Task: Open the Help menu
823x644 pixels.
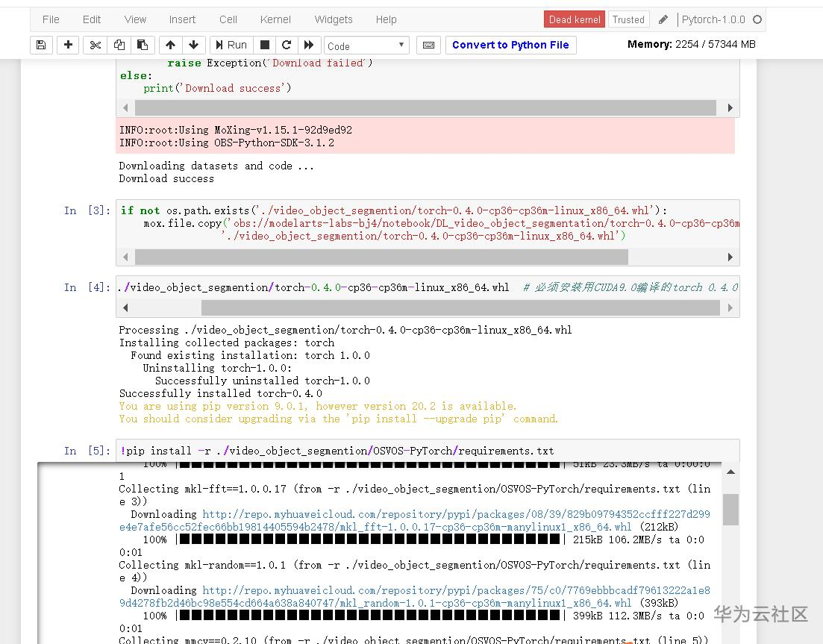Action: coord(387,19)
